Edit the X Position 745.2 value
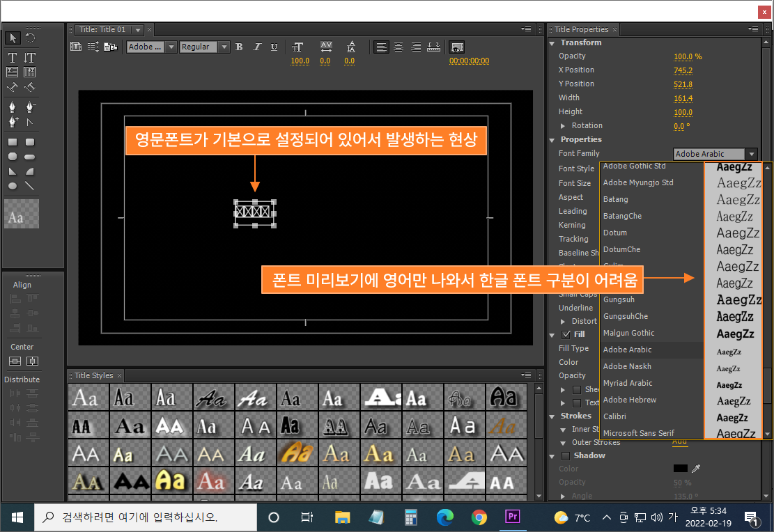The height and width of the screenshot is (532, 774). (683, 70)
